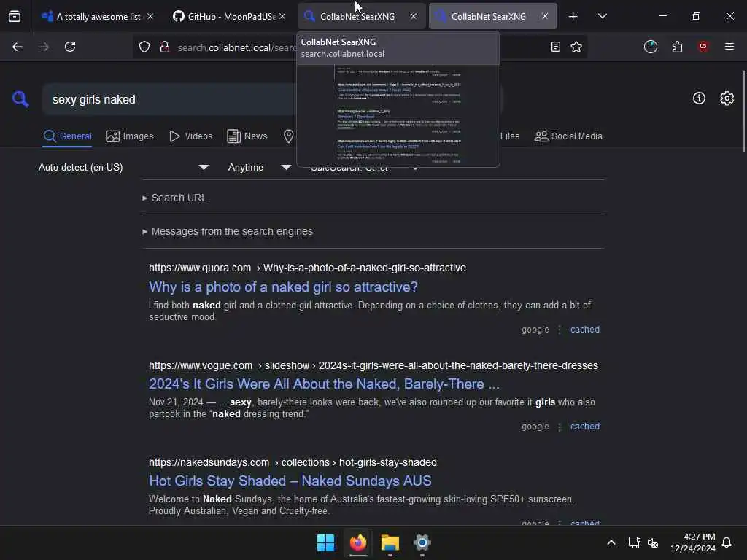Image resolution: width=747 pixels, height=560 pixels.
Task: Select the Map pin category
Action: pyautogui.click(x=289, y=136)
